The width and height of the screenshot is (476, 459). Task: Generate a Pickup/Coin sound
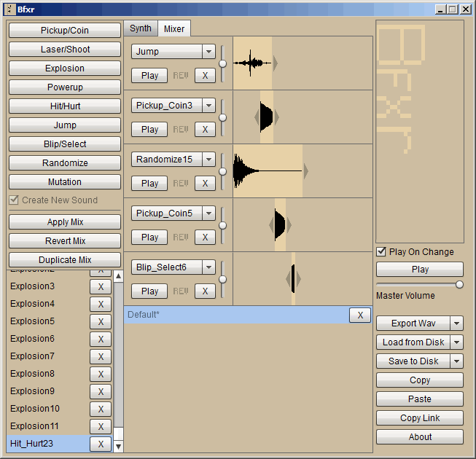tap(65, 31)
